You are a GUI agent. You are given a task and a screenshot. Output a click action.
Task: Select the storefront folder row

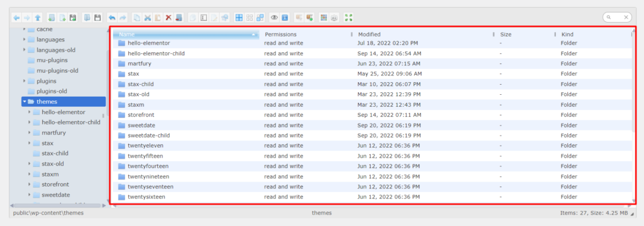coord(372,115)
